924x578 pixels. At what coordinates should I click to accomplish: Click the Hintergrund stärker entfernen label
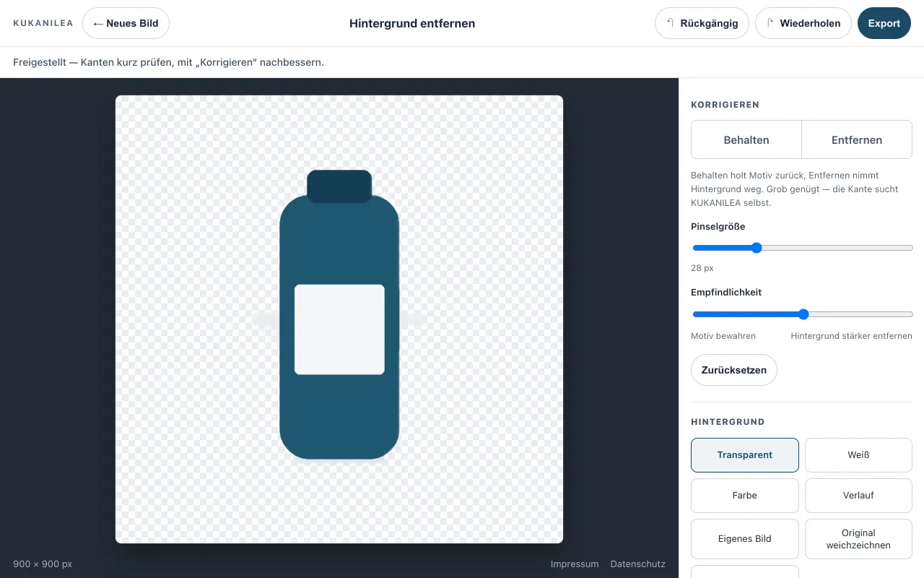[x=852, y=336]
